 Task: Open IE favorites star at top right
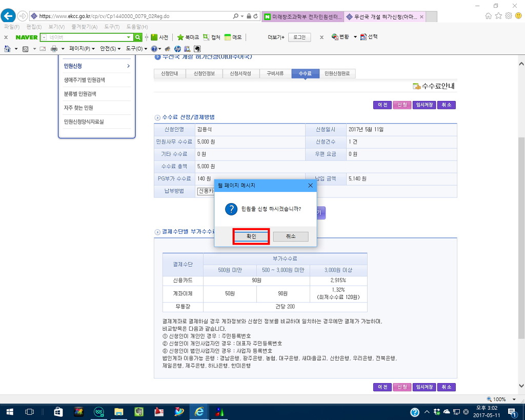pyautogui.click(x=498, y=16)
